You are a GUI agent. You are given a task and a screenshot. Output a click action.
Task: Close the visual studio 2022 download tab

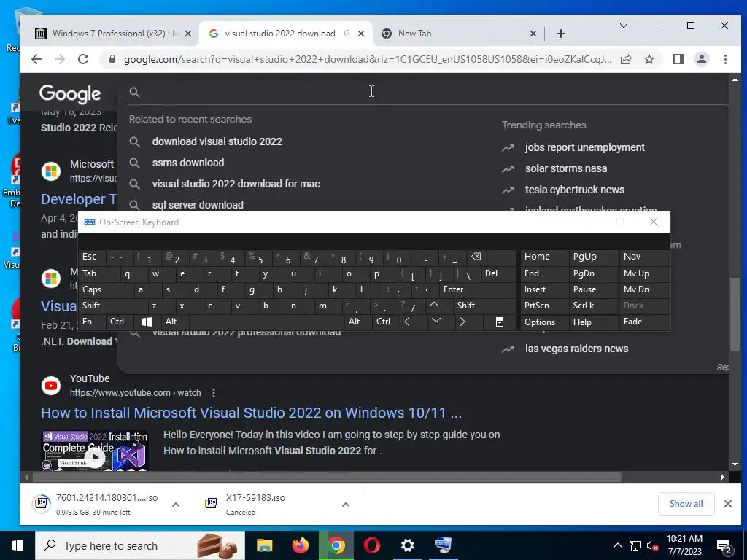click(x=361, y=34)
